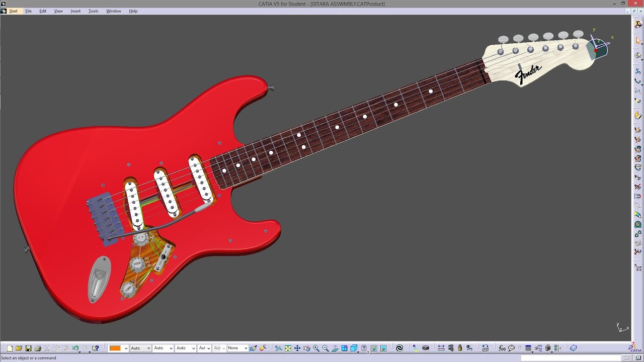Click the 3D compass at top right of viewport
The image size is (644, 362).
(x=599, y=46)
